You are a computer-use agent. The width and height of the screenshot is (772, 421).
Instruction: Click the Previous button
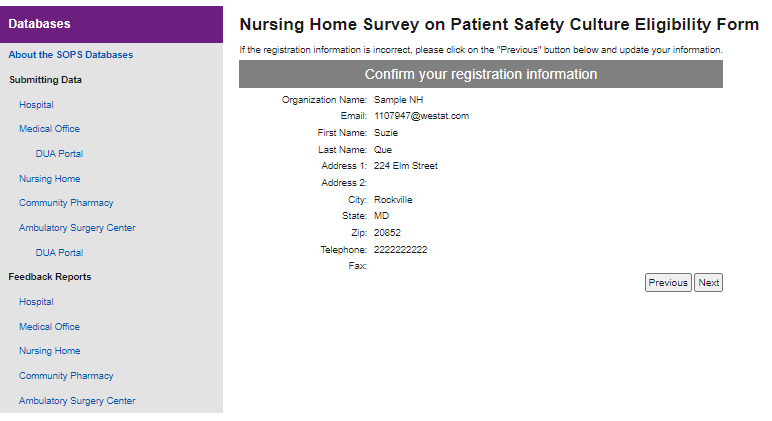(667, 283)
